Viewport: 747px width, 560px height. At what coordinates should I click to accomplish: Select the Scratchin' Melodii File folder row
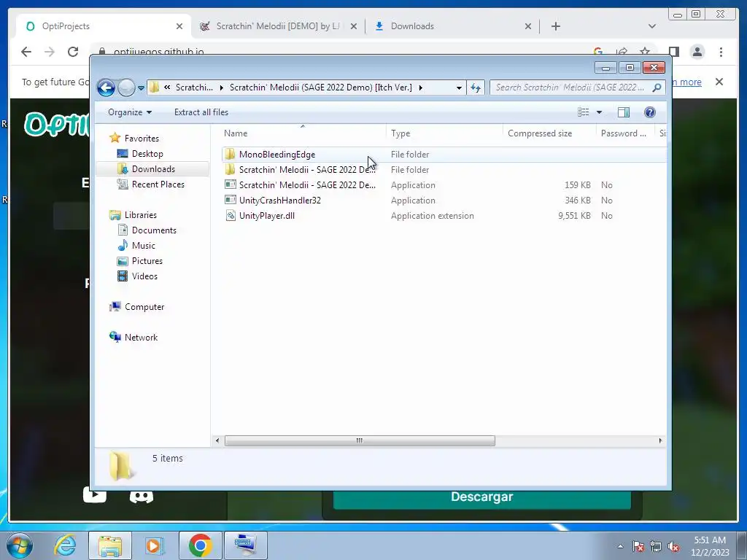[443, 169]
